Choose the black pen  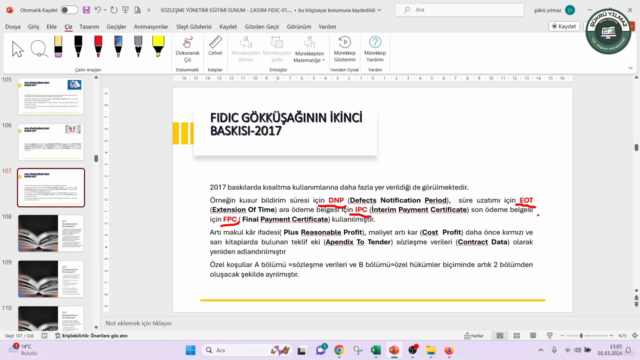[x=78, y=46]
